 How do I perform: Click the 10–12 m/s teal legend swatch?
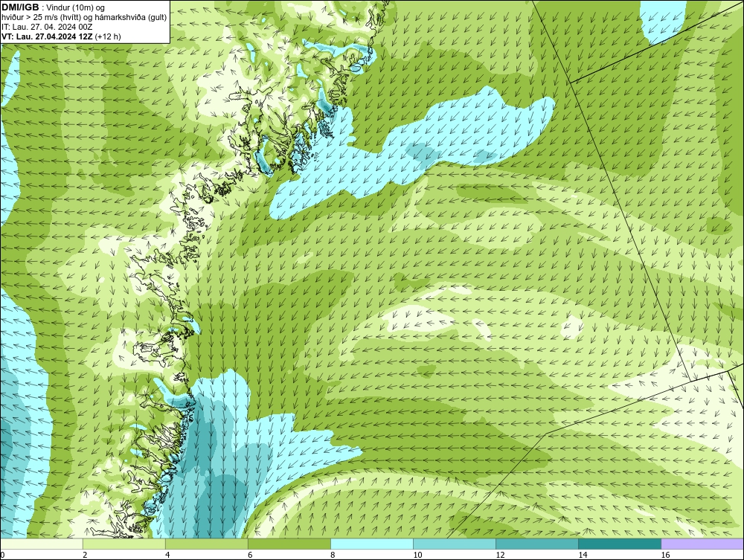point(455,544)
